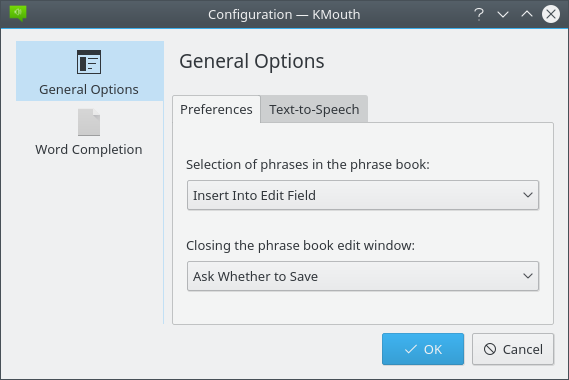Maximize the window using the up chevron
Viewport: 569px width, 380px height.
pos(527,14)
